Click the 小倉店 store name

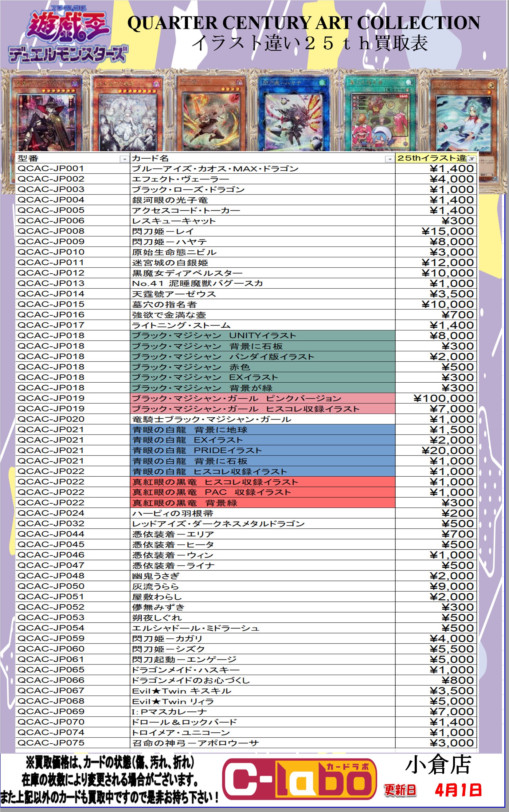pyautogui.click(x=438, y=765)
